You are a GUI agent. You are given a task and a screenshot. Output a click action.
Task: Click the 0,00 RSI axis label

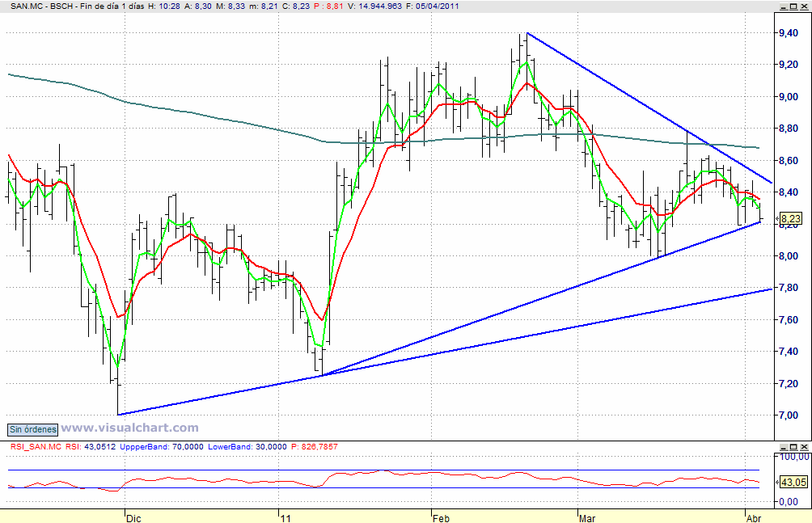point(789,502)
